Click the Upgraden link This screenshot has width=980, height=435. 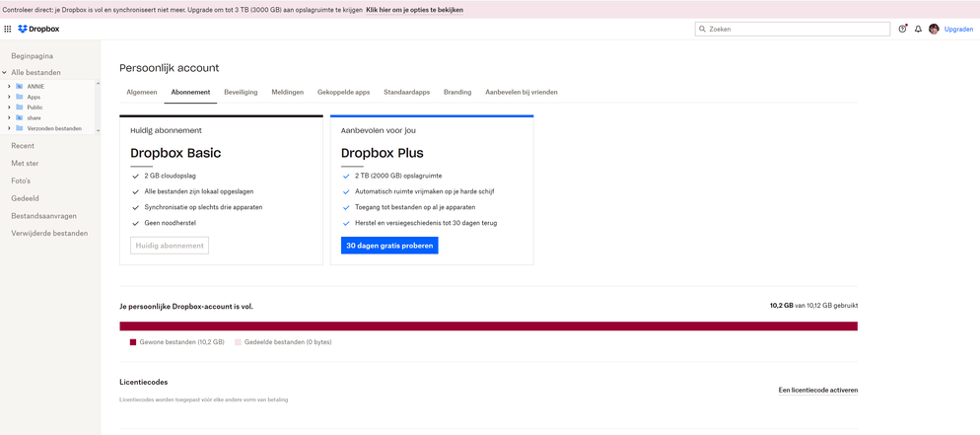[958, 29]
